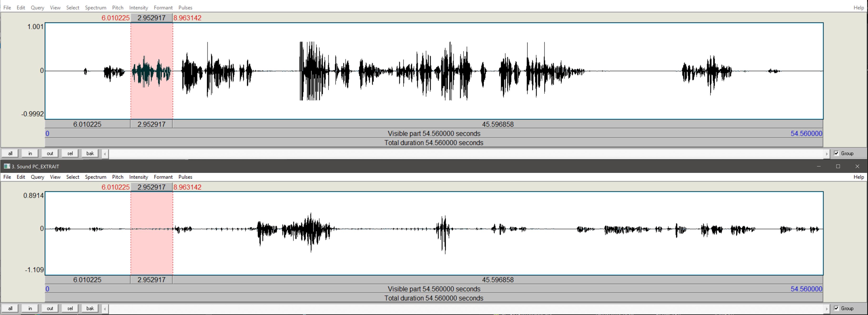Screen dimensions: 868x315
Task: Click left scroll arrow in PC_EXTRAIT window
Action: [x=105, y=309]
